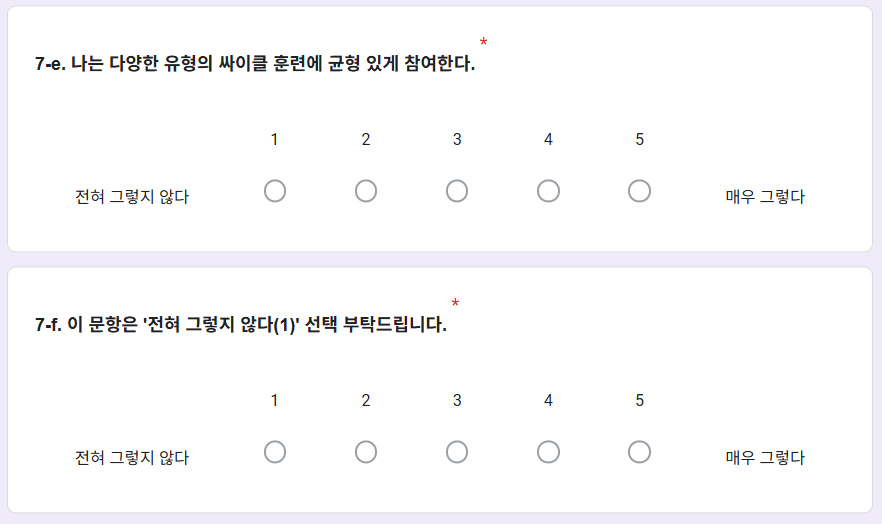Click the '전혀 그렇지 않다' label in question 7-f
This screenshot has width=882, height=524.
(132, 458)
